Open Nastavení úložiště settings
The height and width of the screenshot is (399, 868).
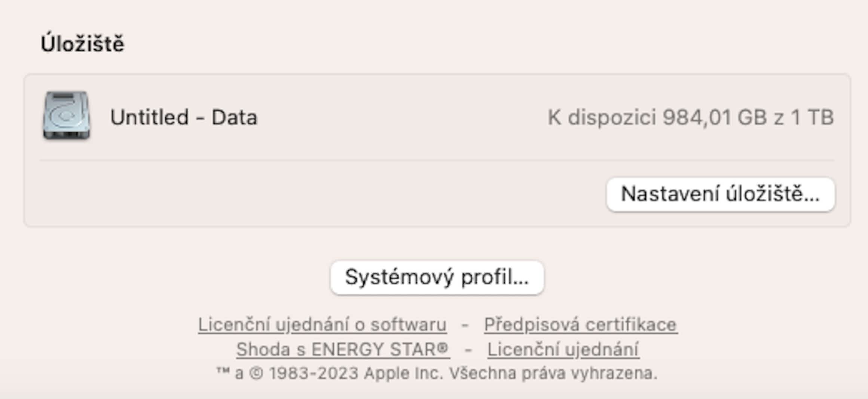pos(720,194)
